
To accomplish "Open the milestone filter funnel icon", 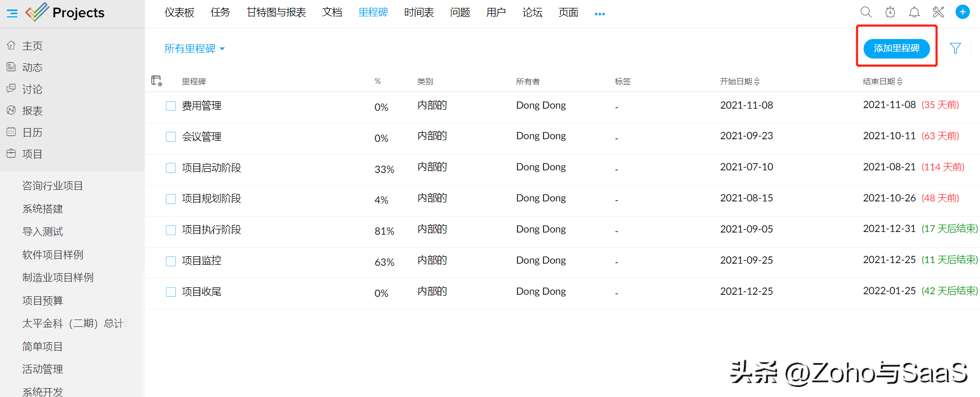I will pyautogui.click(x=955, y=49).
